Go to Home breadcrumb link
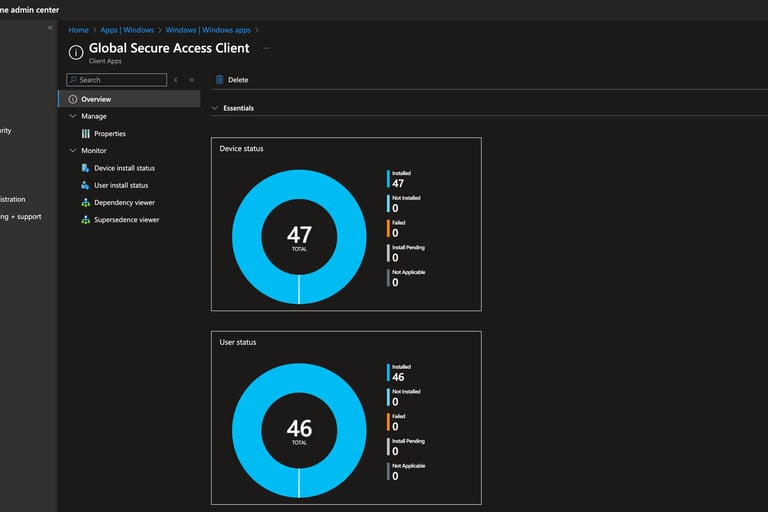The width and height of the screenshot is (768, 512). click(78, 30)
